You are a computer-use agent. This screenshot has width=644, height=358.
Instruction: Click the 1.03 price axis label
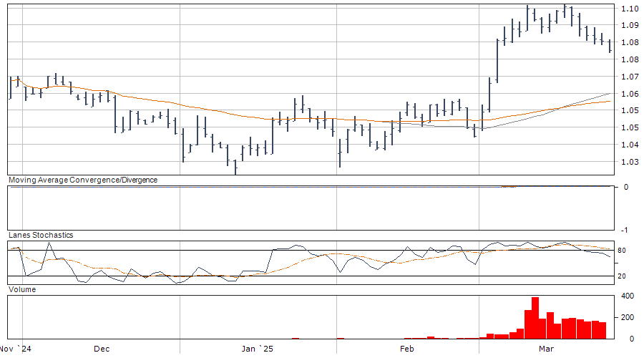pyautogui.click(x=630, y=162)
